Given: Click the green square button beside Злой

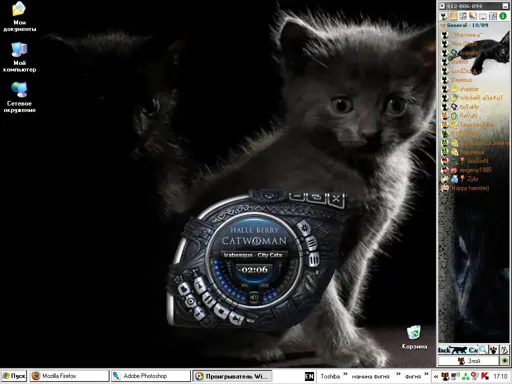Looking at the screenshot, I should click(504, 361).
